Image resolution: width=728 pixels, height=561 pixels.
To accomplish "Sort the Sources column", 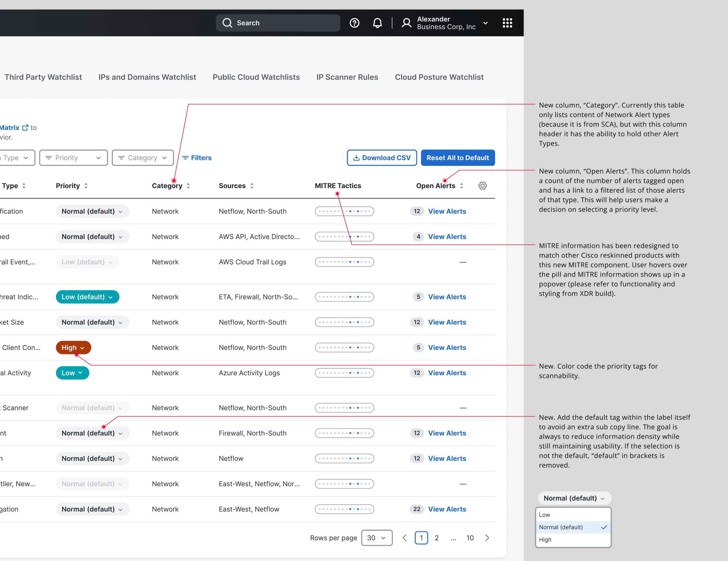I will [x=252, y=186].
